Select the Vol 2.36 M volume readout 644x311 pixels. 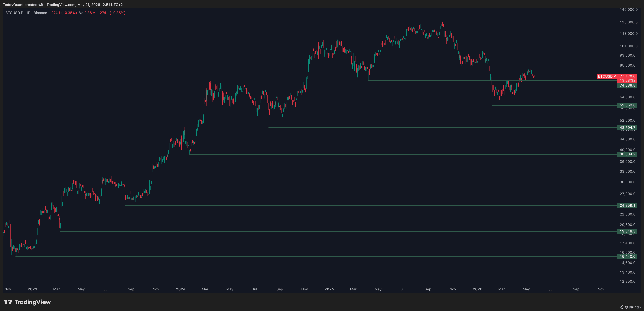[x=87, y=13]
